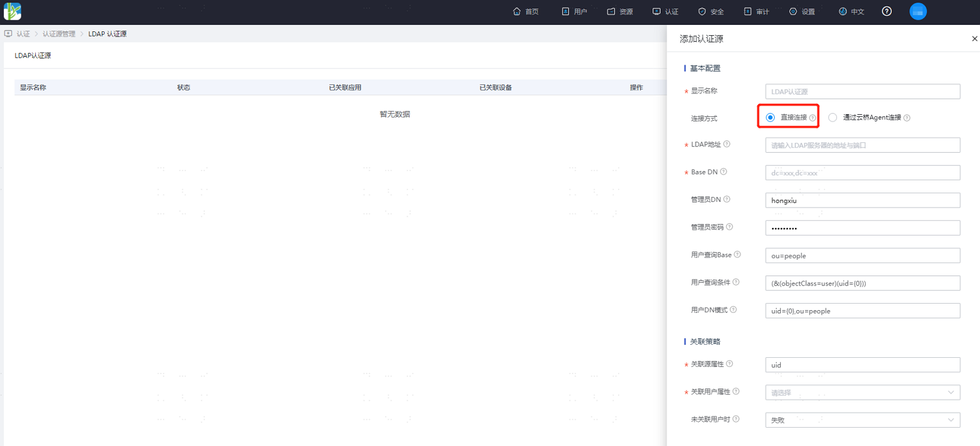Close the 添加认证源 panel

[x=975, y=39]
